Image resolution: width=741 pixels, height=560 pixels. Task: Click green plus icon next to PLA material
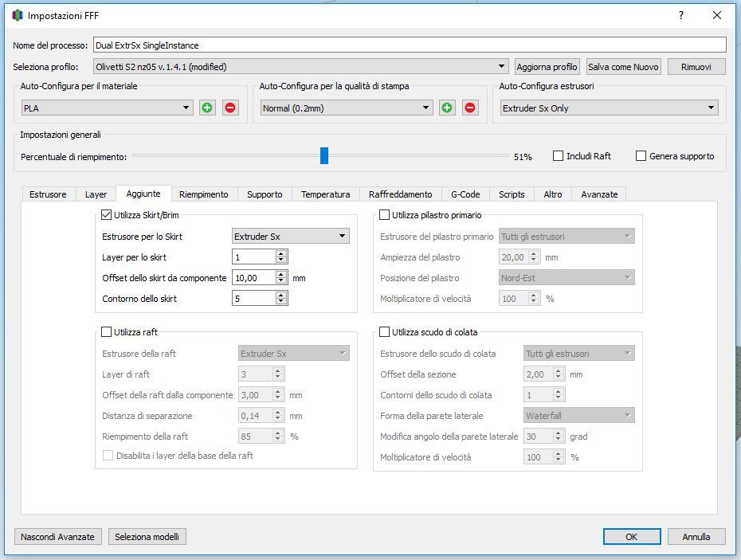(207, 108)
